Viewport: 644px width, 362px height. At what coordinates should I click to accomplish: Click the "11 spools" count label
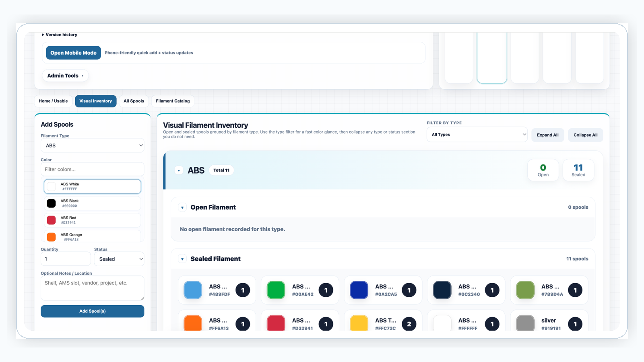(x=577, y=259)
